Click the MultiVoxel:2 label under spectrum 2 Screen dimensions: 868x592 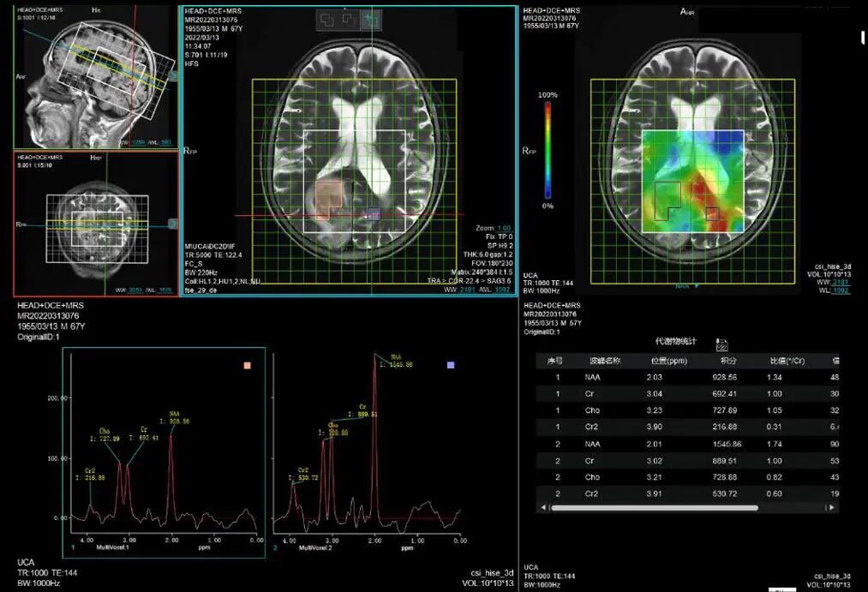click(x=315, y=547)
